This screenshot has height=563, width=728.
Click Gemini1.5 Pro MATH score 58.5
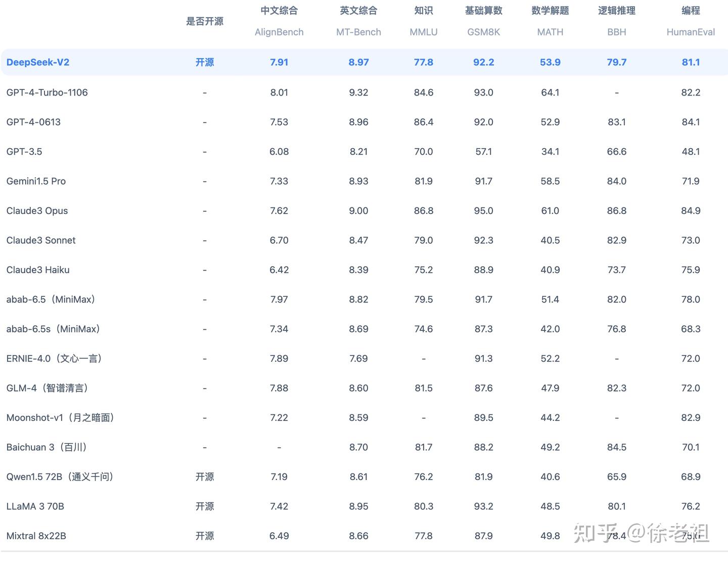coord(550,181)
